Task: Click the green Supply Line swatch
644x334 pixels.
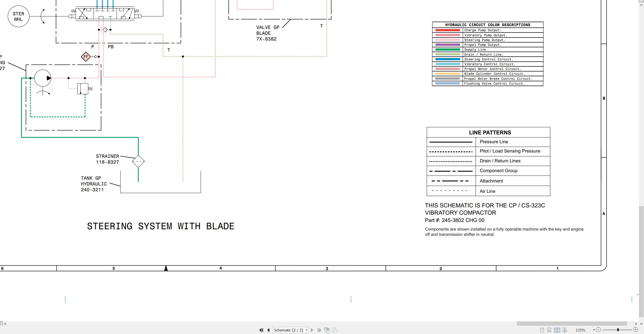Action: point(448,50)
